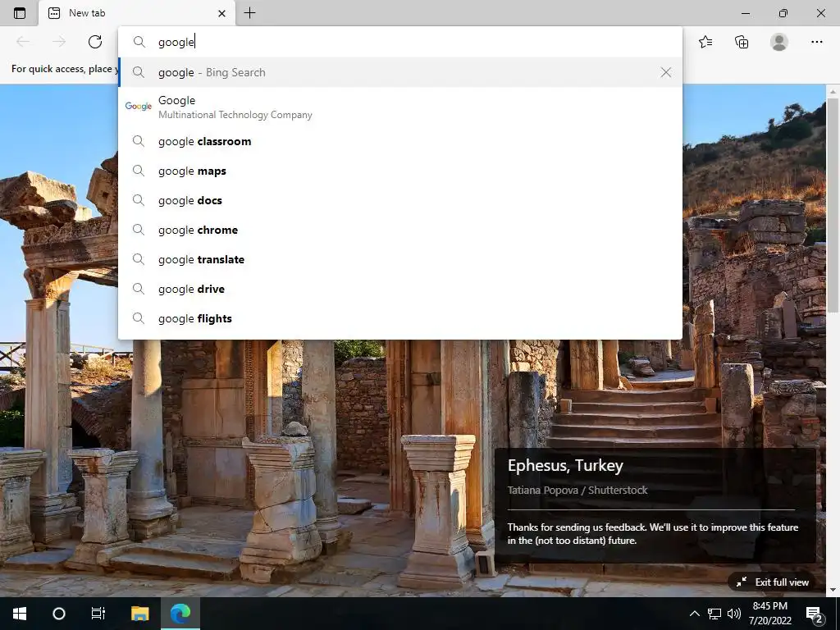Open the clock showing 8:45 PM

coord(769,614)
